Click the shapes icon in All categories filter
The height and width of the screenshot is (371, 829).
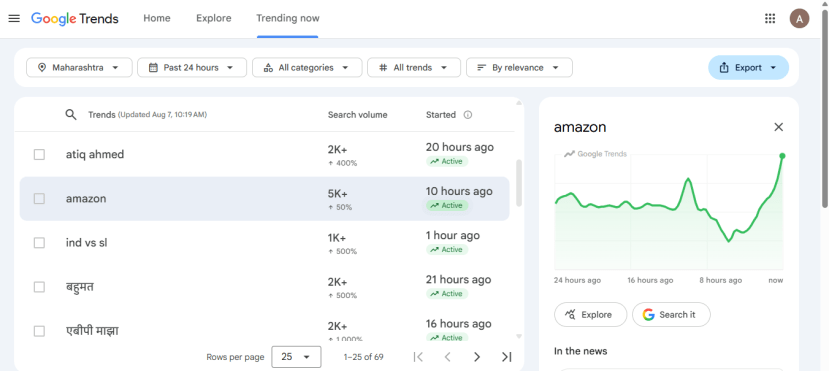(x=268, y=68)
